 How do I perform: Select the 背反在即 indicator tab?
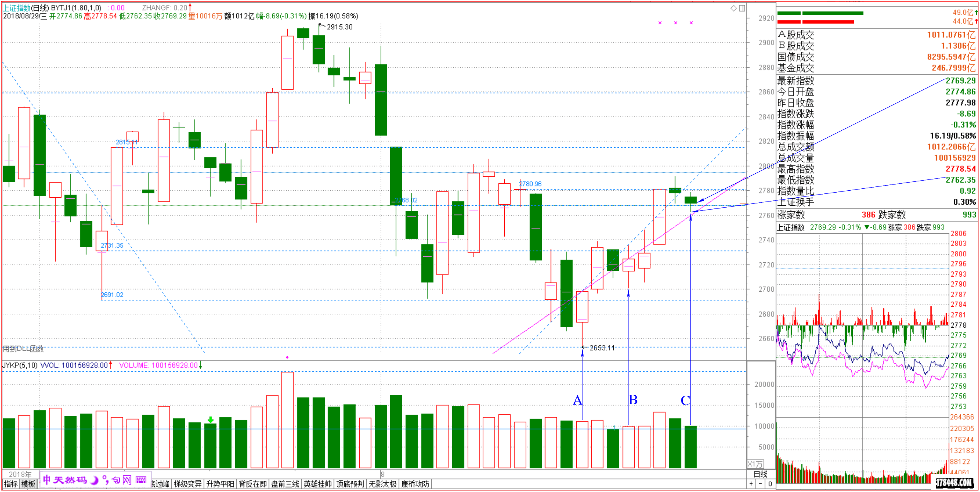point(253,484)
